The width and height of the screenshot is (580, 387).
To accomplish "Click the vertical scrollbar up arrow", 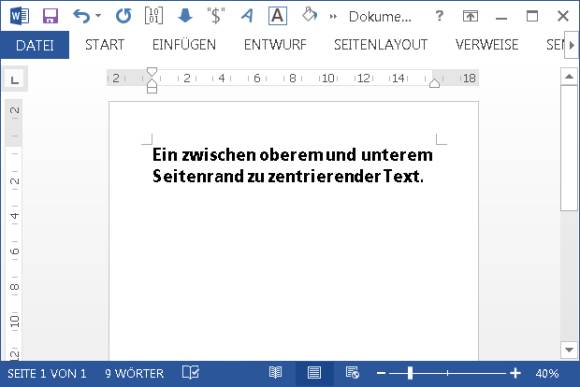I will click(x=569, y=77).
